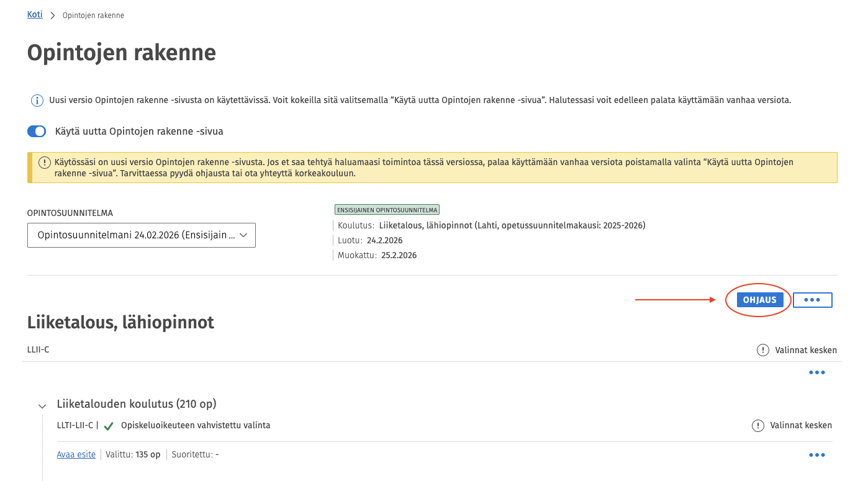Click the dropdown arrow in the study plan selector

pyautogui.click(x=243, y=235)
